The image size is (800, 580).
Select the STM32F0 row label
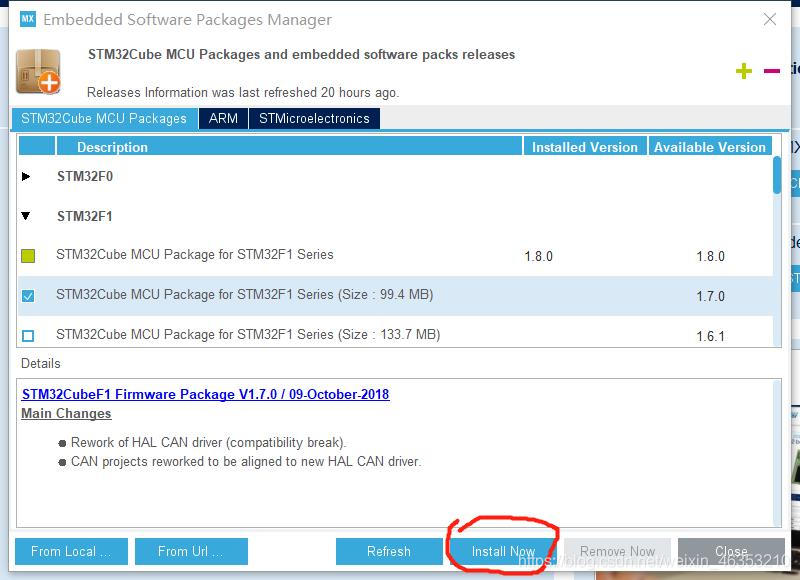(x=85, y=176)
